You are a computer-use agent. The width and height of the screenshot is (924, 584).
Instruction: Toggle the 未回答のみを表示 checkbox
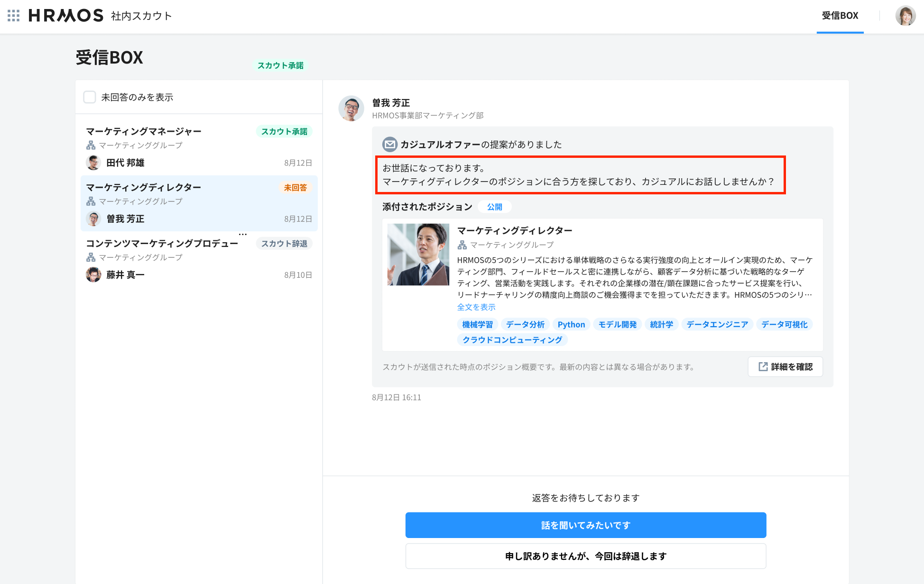pos(90,97)
